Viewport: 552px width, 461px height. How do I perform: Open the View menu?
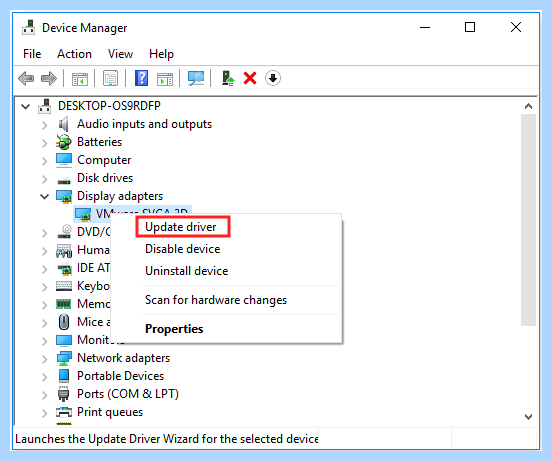120,54
